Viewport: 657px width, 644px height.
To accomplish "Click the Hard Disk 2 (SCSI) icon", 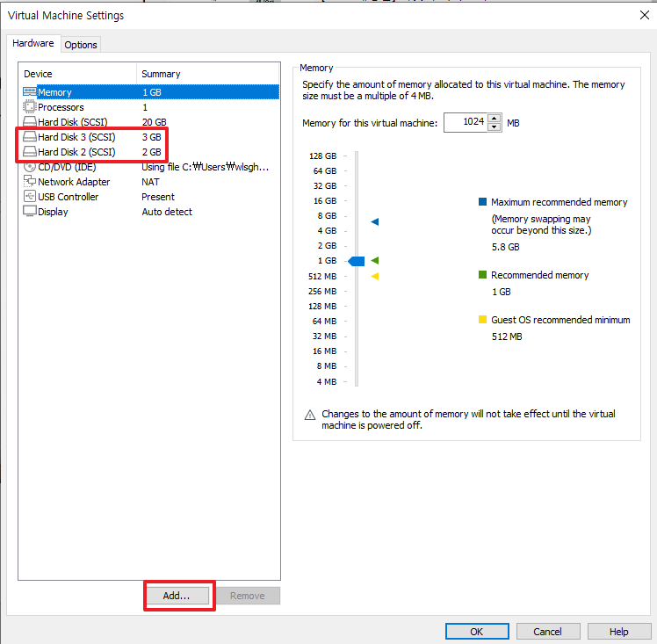I will pyautogui.click(x=30, y=152).
